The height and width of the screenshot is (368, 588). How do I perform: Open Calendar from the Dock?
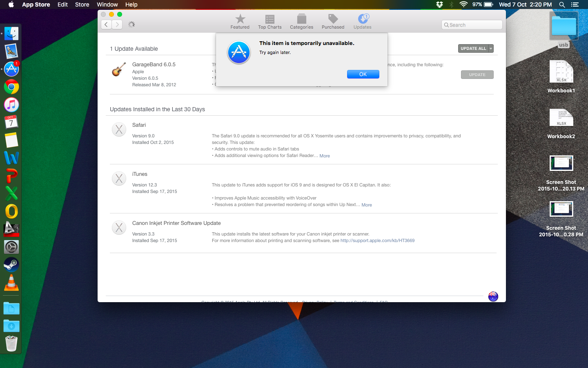pos(11,122)
